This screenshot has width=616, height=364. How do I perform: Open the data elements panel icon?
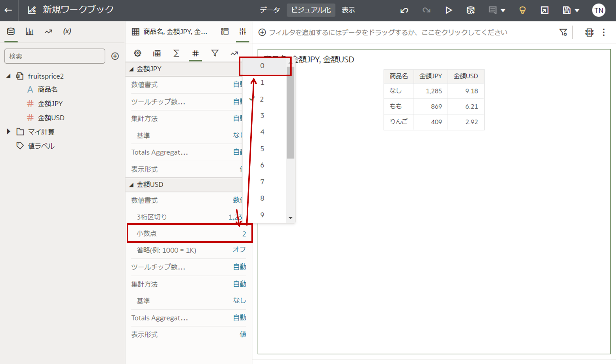11,31
